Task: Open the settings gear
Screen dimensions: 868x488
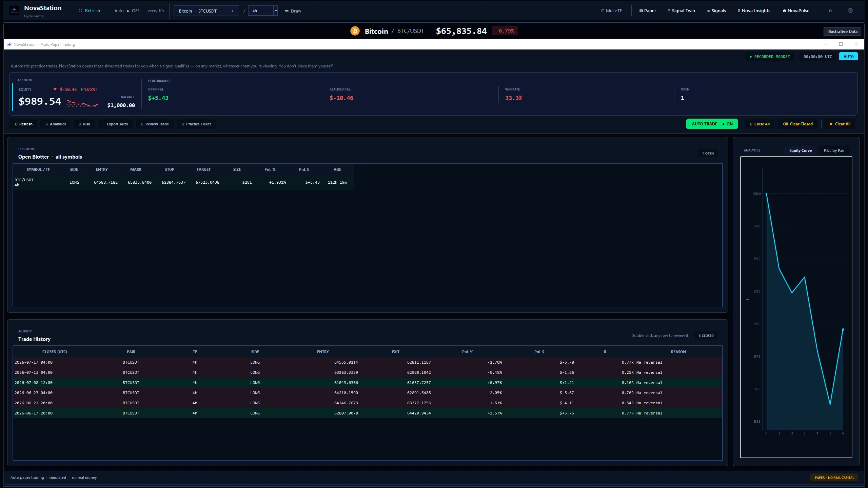Action: coord(850,11)
